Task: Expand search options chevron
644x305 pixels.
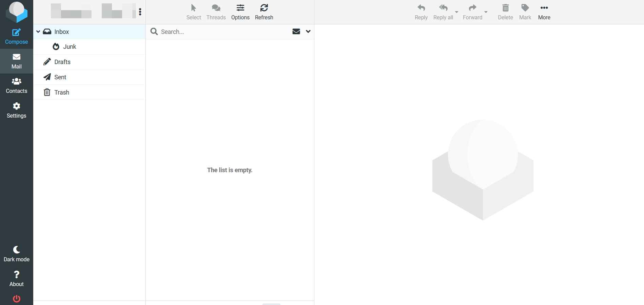Action: (308, 32)
